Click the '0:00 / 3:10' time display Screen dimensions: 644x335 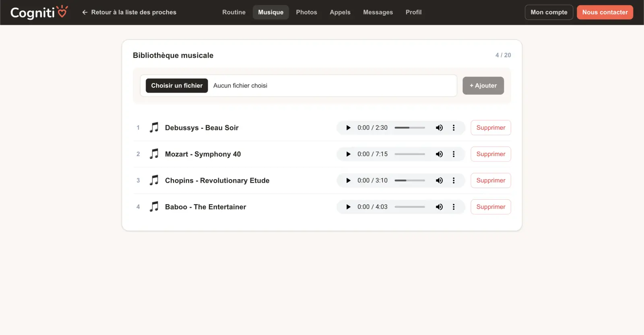click(373, 180)
